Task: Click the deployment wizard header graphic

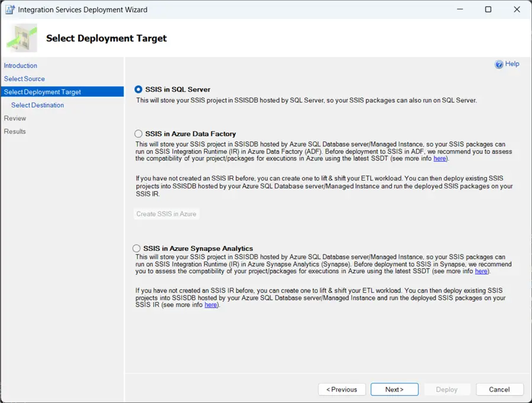Action: [x=22, y=38]
